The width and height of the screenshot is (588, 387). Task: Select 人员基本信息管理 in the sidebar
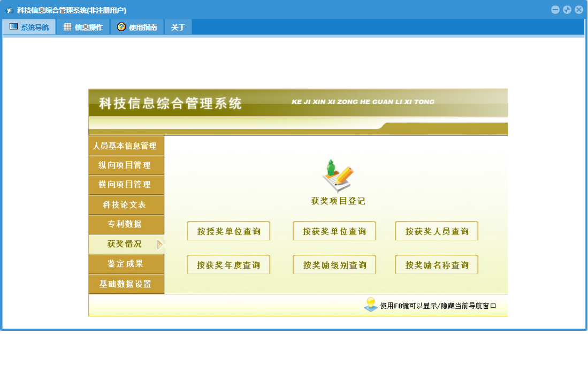tap(126, 146)
